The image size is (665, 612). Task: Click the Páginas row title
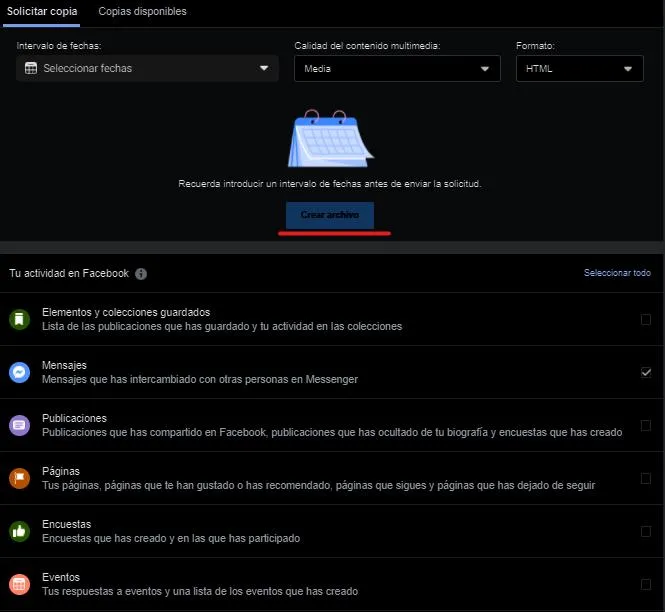61,471
